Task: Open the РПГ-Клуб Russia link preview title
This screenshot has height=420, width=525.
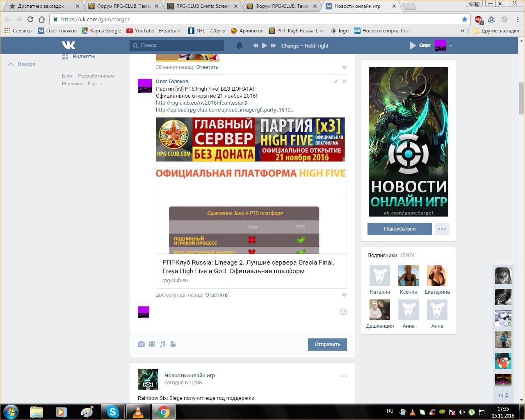Action: [248, 267]
